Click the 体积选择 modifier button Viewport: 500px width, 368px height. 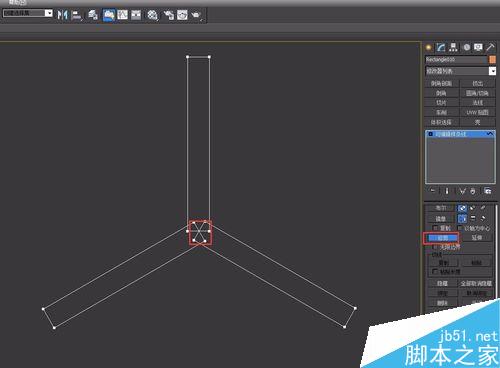(442, 122)
